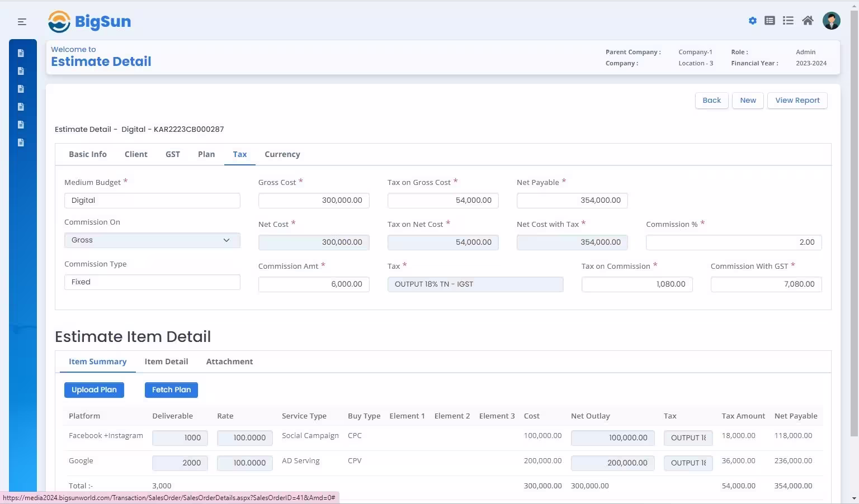The height and width of the screenshot is (504, 859).
Task: Click the Facebook +Instagram platform cell
Action: [106, 436]
